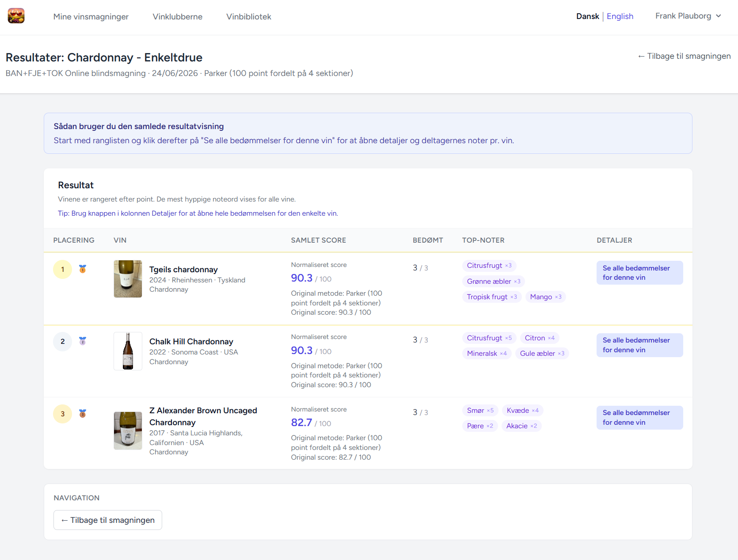Click Tilbage til smagningen link at top right
The image size is (738, 560).
pyautogui.click(x=684, y=56)
